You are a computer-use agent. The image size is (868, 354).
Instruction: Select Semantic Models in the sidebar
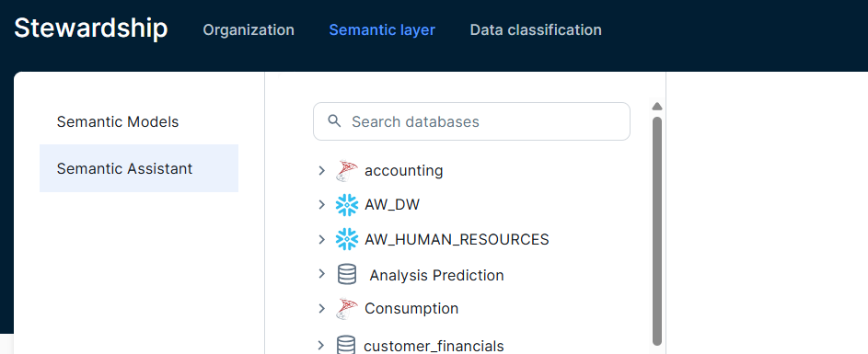coord(139,121)
